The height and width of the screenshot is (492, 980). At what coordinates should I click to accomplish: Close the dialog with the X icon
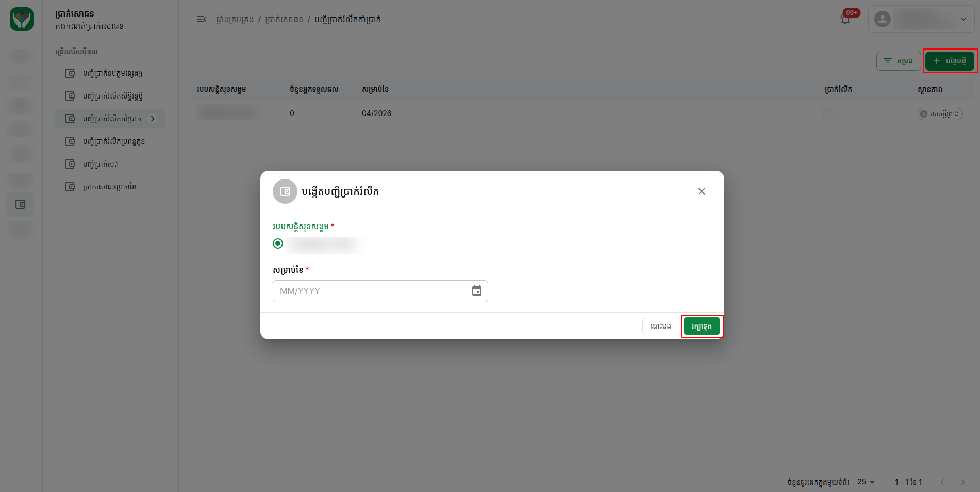pyautogui.click(x=701, y=191)
